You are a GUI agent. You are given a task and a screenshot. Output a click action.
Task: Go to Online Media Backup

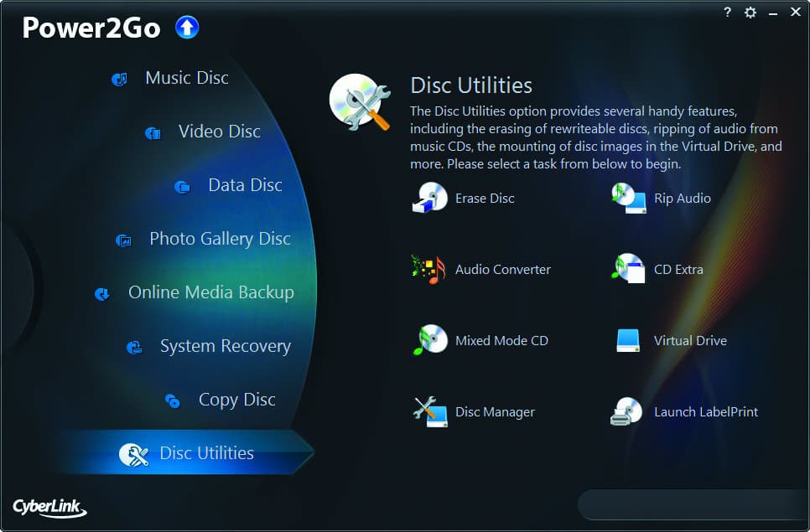(210, 292)
